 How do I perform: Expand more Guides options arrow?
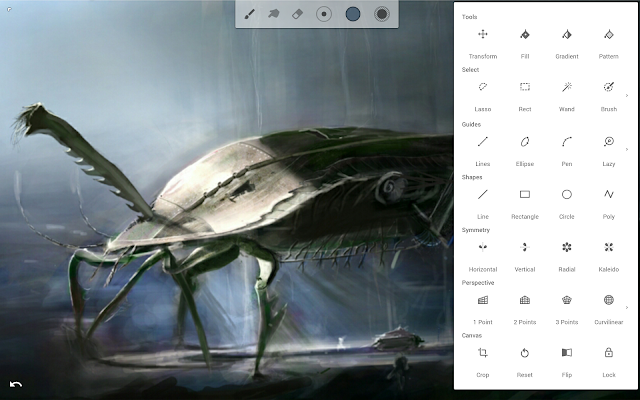click(x=627, y=149)
